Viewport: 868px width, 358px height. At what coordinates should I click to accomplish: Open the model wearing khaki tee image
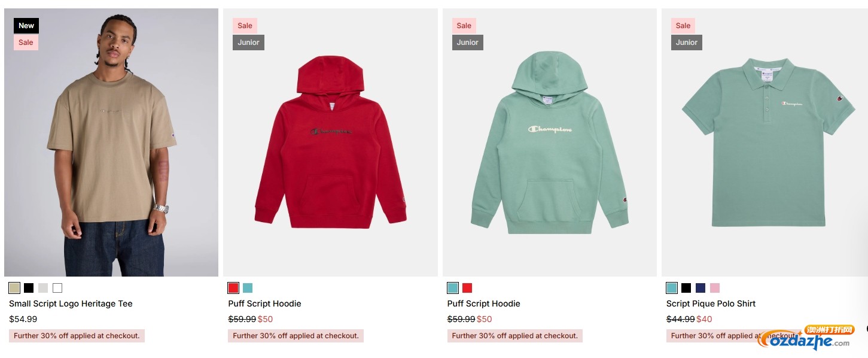click(x=111, y=142)
